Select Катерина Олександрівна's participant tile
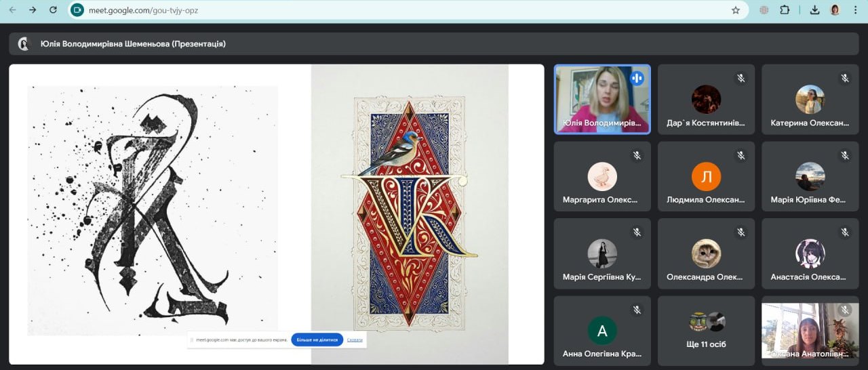The width and height of the screenshot is (868, 370). [x=810, y=100]
